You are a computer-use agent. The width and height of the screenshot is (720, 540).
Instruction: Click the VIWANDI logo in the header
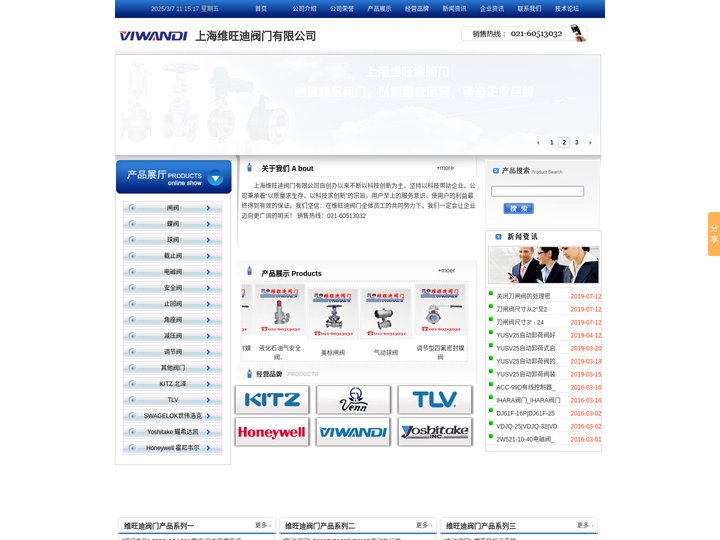pos(153,36)
